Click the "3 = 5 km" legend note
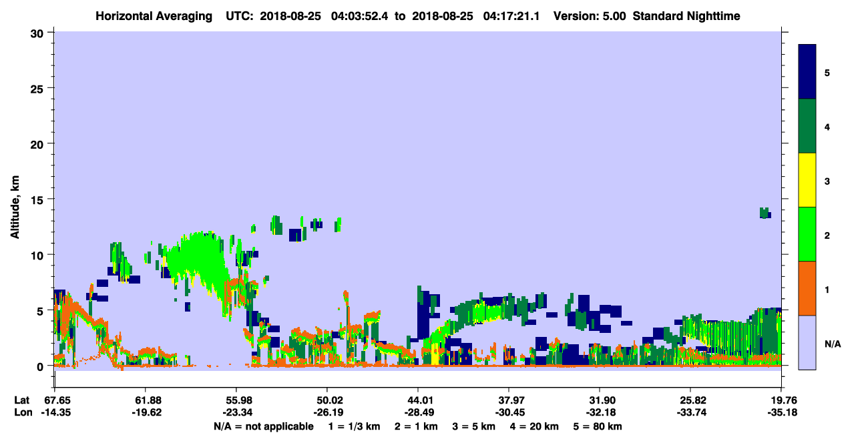Image resolution: width=868 pixels, height=445 pixels. 473,426
